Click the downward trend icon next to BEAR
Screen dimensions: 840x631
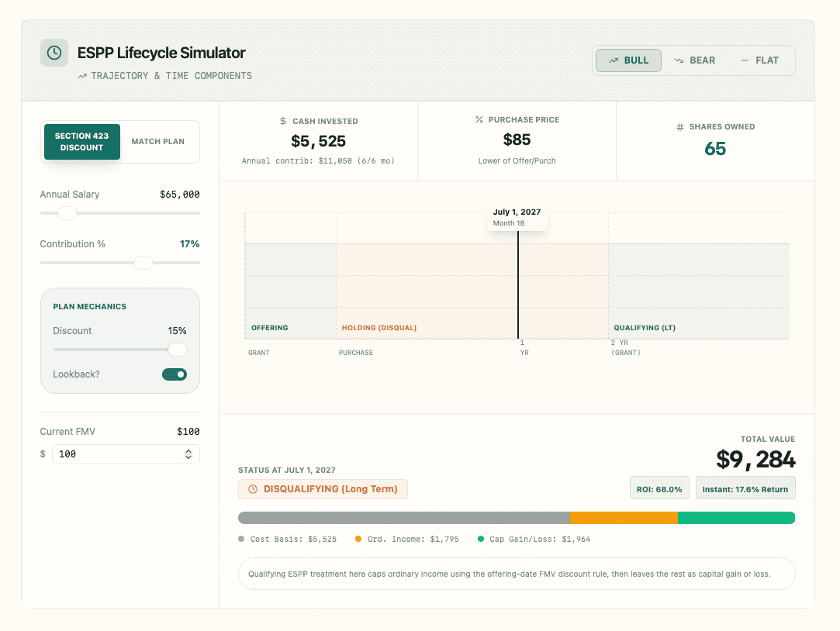[x=679, y=60]
